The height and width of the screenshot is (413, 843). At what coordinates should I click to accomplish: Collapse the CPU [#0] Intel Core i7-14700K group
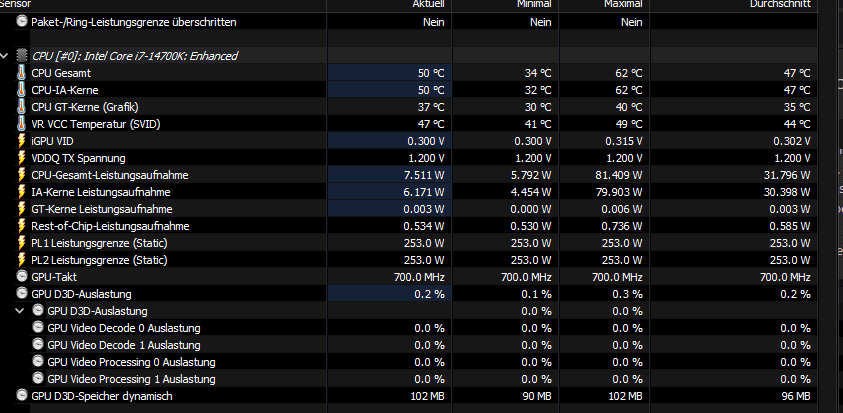pos(7,56)
